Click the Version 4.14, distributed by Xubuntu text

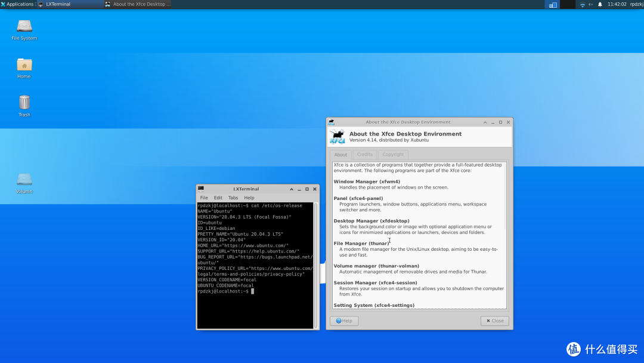(x=389, y=140)
